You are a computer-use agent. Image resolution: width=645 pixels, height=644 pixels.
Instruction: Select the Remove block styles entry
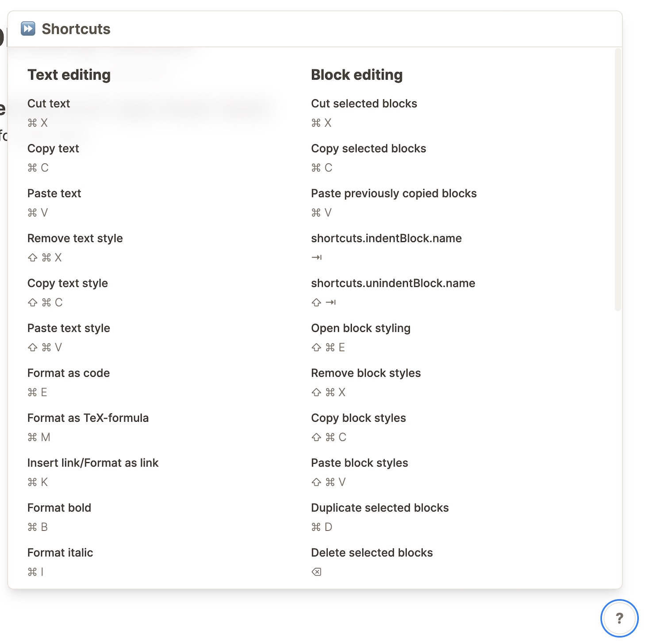pyautogui.click(x=366, y=373)
